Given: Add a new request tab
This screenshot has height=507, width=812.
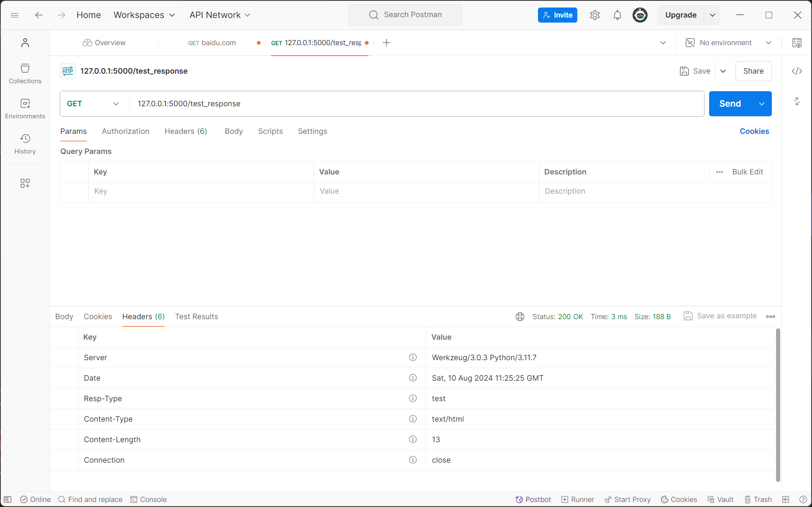Looking at the screenshot, I should coord(387,43).
